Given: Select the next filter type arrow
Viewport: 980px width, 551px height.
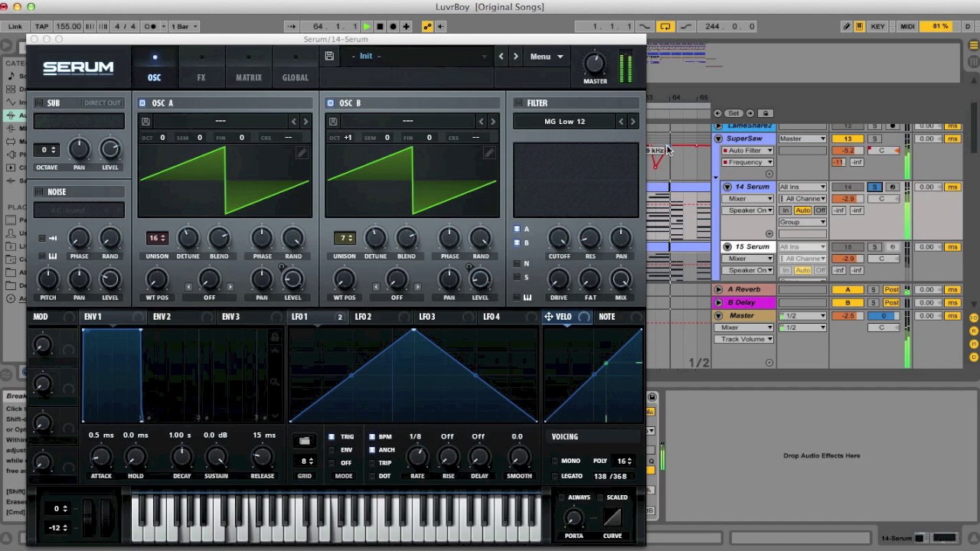Looking at the screenshot, I should click(x=632, y=121).
